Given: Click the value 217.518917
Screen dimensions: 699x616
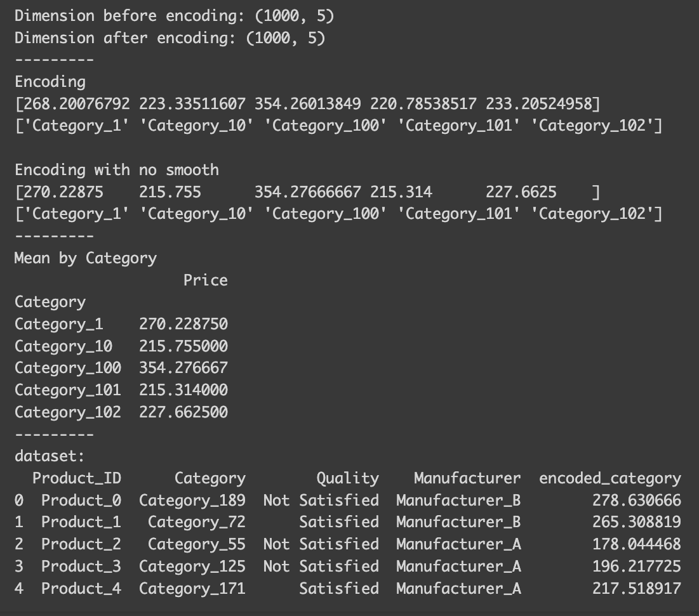Looking at the screenshot, I should (636, 589).
